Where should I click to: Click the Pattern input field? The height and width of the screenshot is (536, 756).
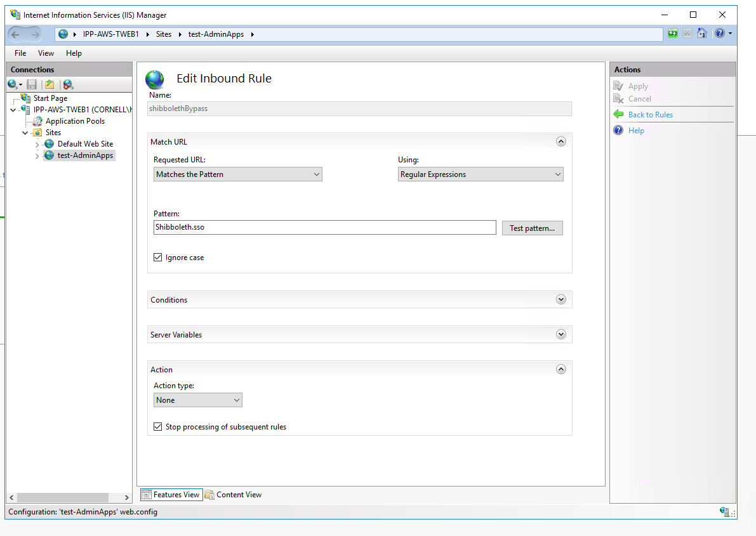coord(324,228)
